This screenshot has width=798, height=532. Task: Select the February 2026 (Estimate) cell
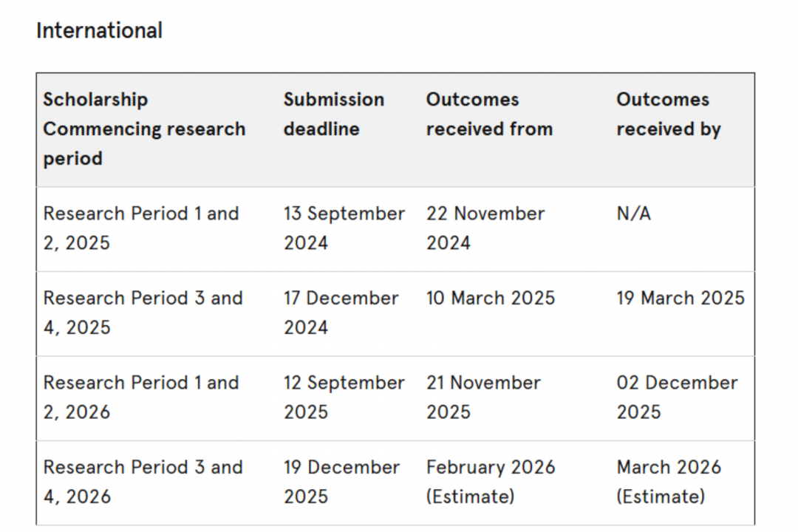tap(491, 482)
